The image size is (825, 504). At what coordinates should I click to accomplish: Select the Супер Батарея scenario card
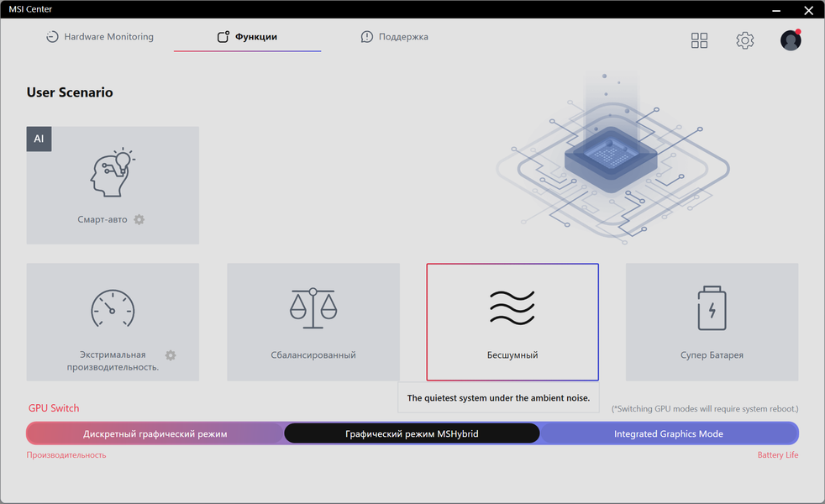(x=712, y=322)
